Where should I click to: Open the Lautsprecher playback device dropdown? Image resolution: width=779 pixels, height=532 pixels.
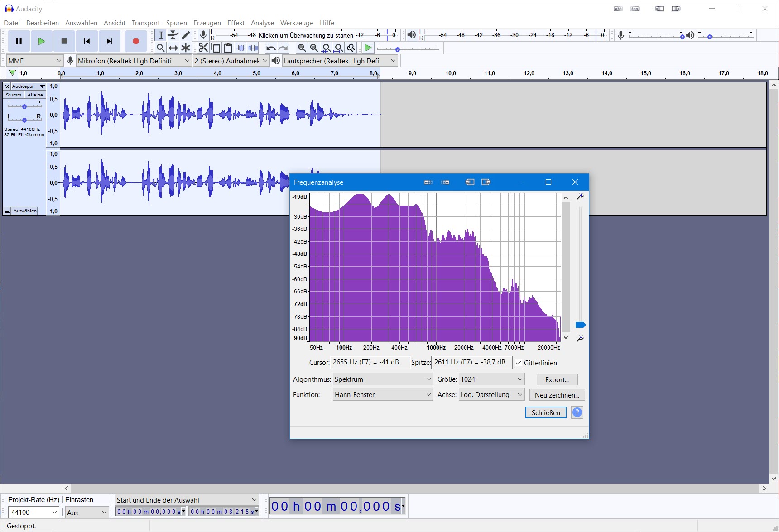coord(340,61)
